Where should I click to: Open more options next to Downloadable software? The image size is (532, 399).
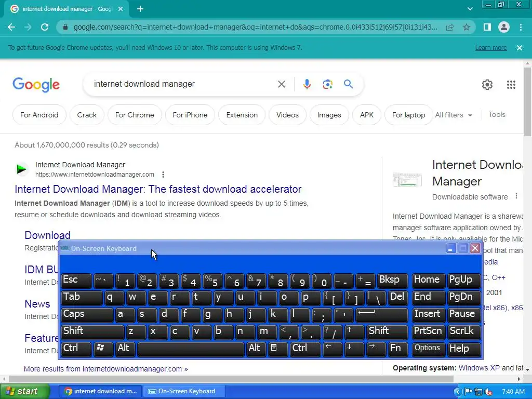pos(516,196)
